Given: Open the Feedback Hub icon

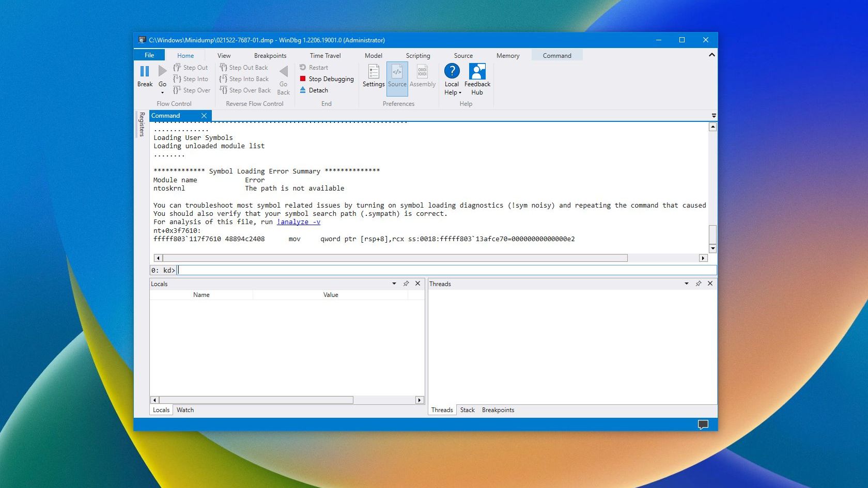Looking at the screenshot, I should [477, 71].
